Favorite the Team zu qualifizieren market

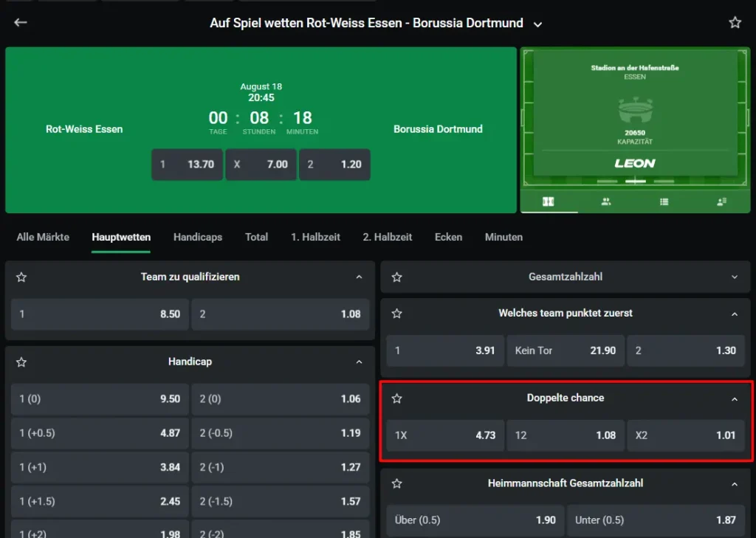pyautogui.click(x=21, y=277)
